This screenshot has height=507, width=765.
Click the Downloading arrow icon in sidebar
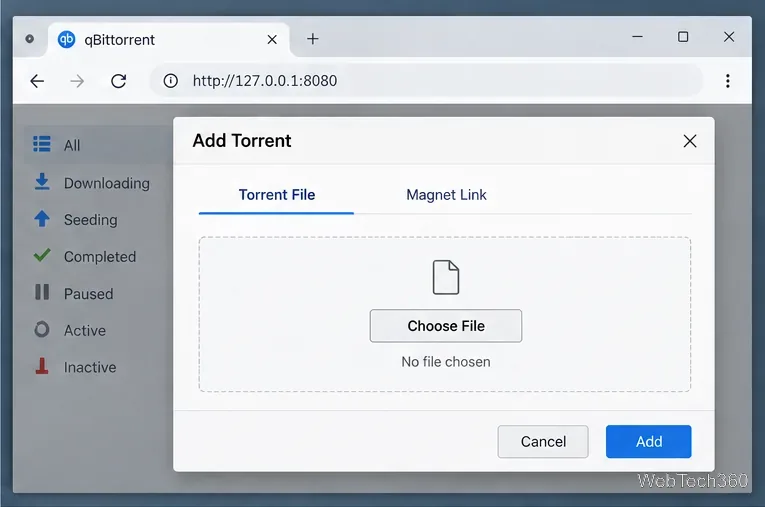tap(42, 182)
